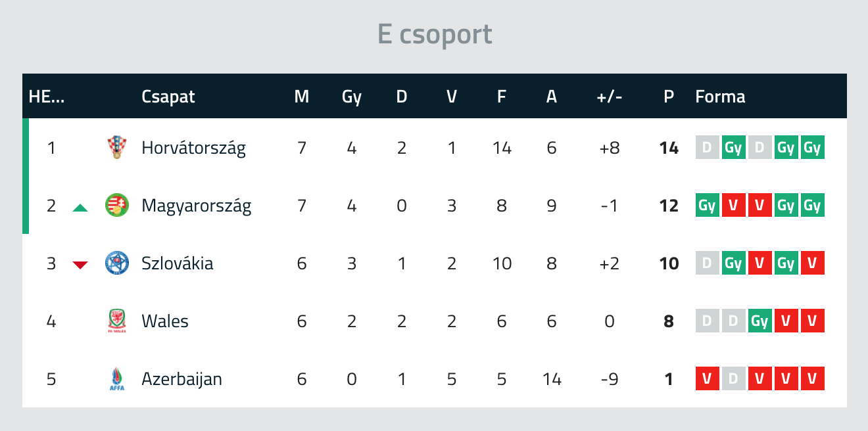Select the Azerbaijan team name
Image resolution: width=868 pixels, height=431 pixels.
181,379
